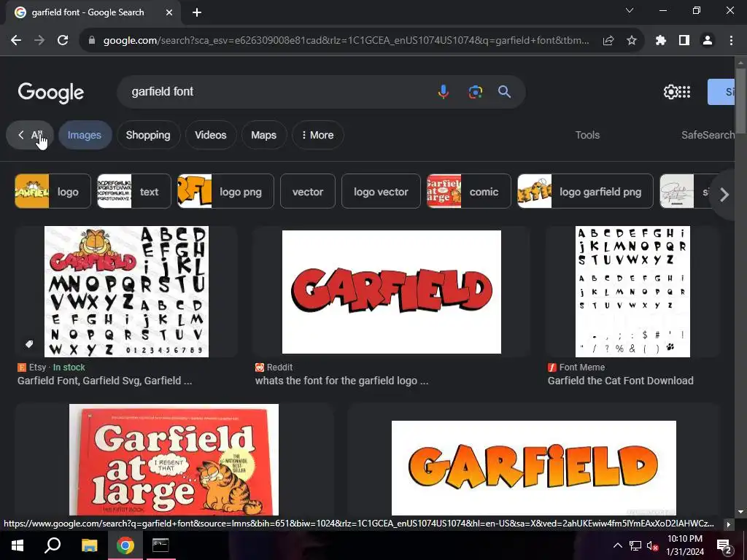Reload the page with refresh icon
The height and width of the screenshot is (560, 747).
click(x=63, y=41)
